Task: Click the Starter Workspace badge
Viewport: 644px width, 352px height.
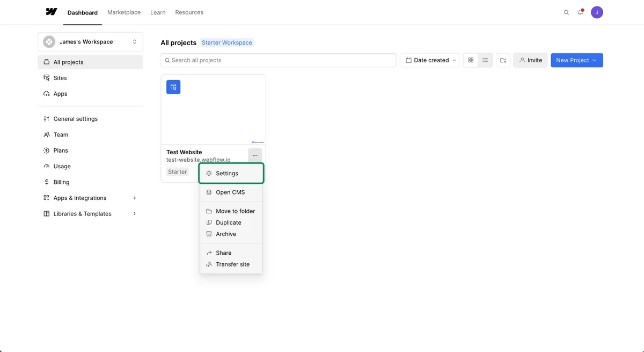Action: [227, 42]
